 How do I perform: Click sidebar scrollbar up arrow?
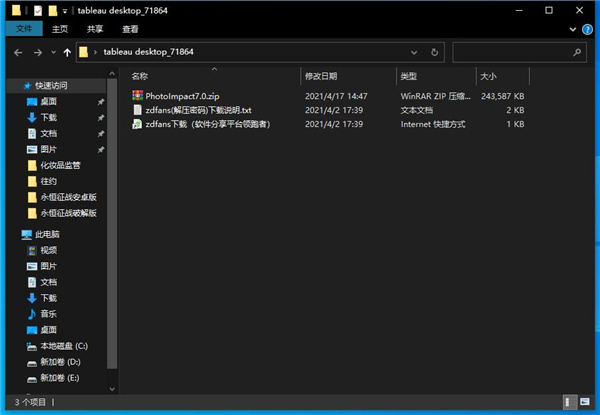click(x=112, y=73)
